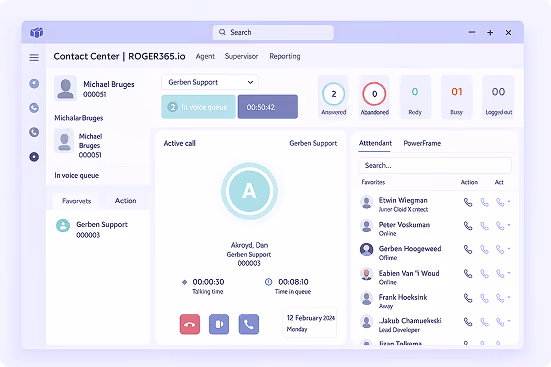Click the Logged out counter 00
The image size is (551, 367).
point(498,97)
